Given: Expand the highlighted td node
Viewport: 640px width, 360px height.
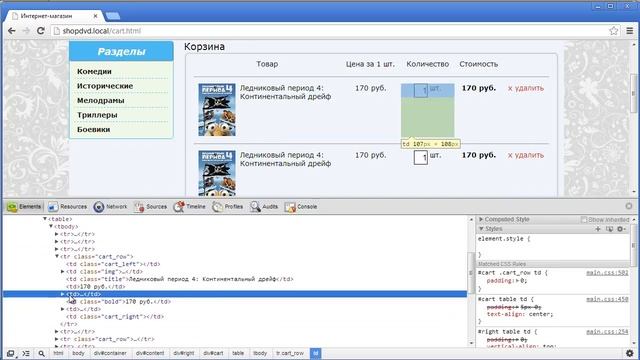Looking at the screenshot, I should coord(63,294).
